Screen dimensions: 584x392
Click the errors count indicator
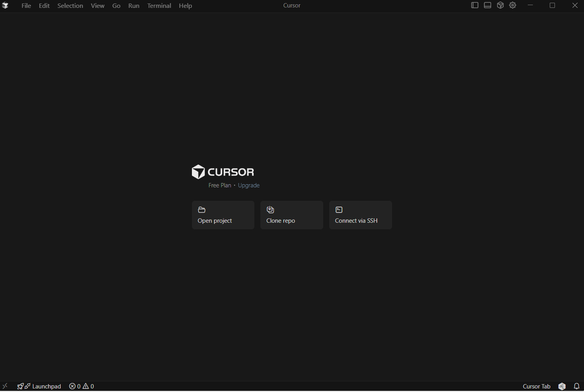[75, 386]
